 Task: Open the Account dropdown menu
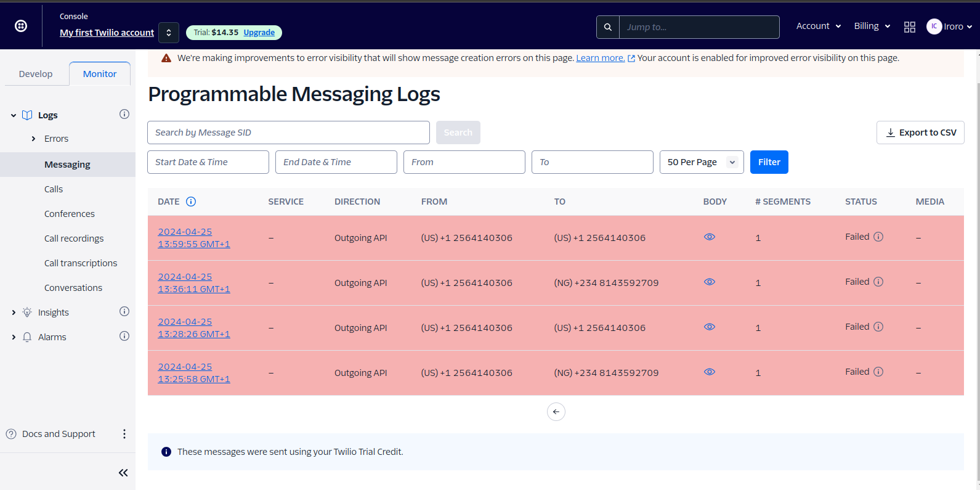pos(819,26)
